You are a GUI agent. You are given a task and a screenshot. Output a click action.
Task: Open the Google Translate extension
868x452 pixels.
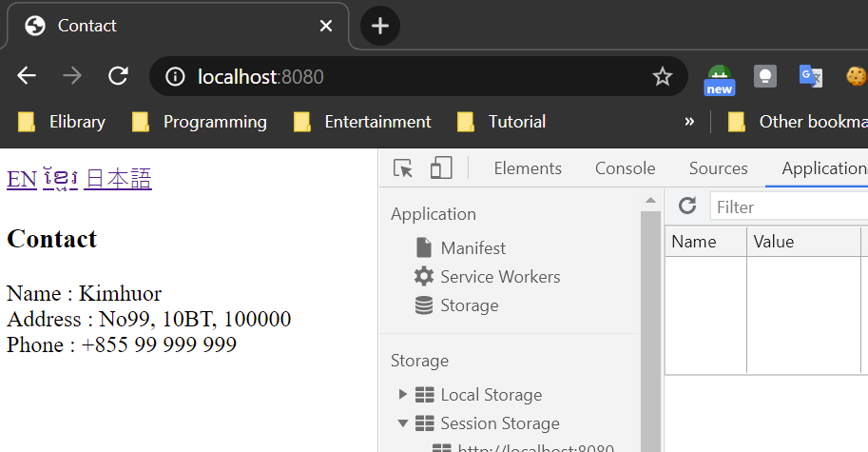pos(810,76)
